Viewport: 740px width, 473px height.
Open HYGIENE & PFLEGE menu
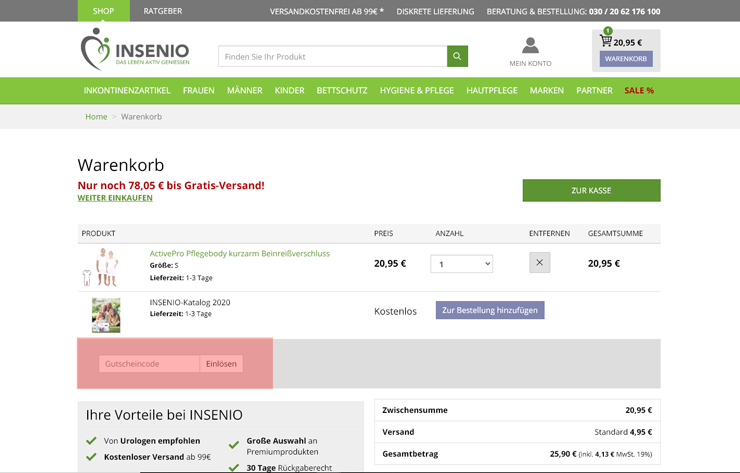[x=417, y=90]
